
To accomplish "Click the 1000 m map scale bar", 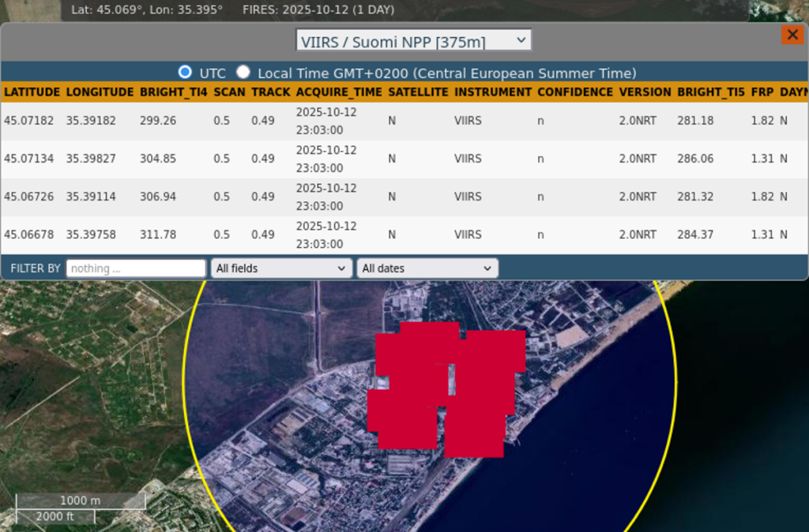I will (x=81, y=501).
